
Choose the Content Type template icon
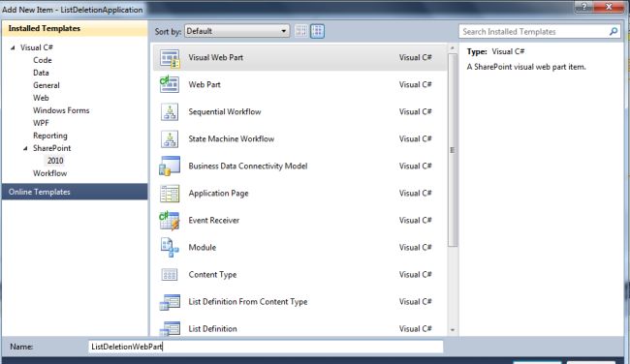pos(170,275)
